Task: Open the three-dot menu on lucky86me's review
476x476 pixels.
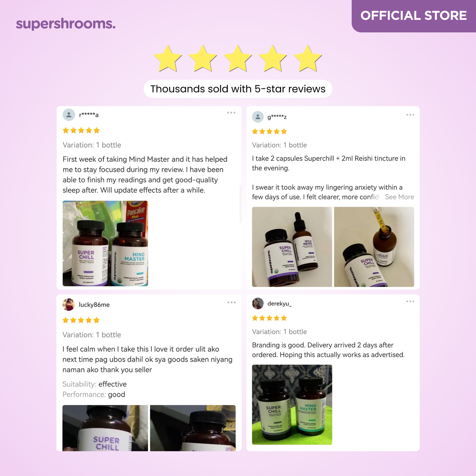Action: coord(231,302)
